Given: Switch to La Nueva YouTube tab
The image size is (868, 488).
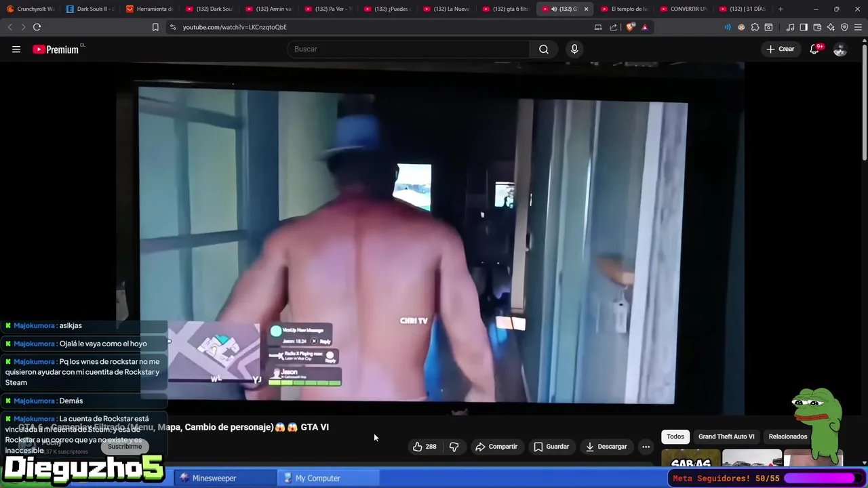Looking at the screenshot, I should point(447,9).
